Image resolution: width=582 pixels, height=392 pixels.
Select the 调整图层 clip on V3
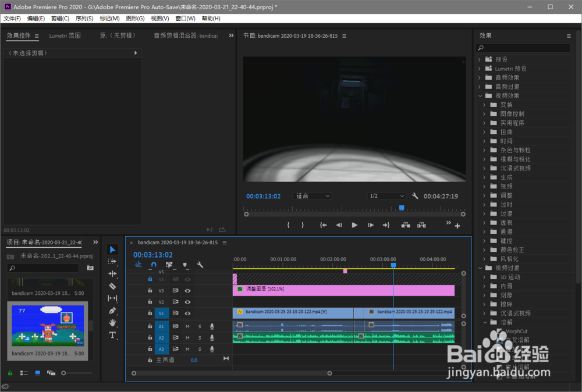[343, 290]
